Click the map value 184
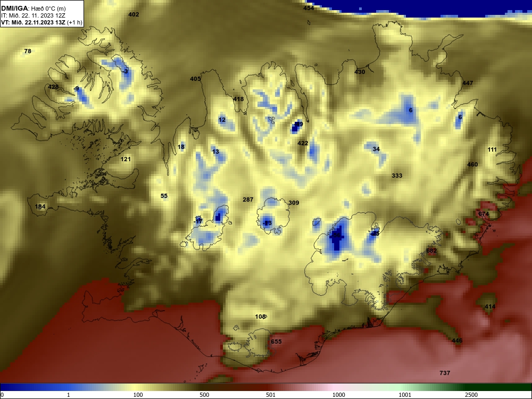 click(40, 206)
